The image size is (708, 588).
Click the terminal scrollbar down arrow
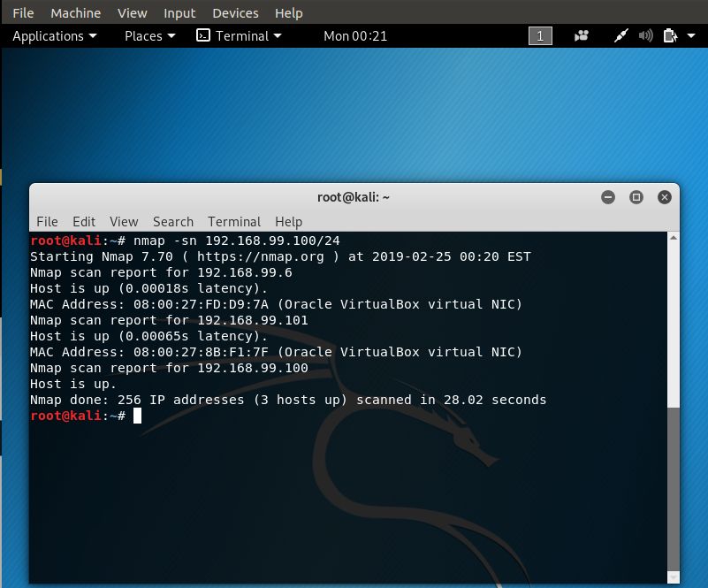674,577
